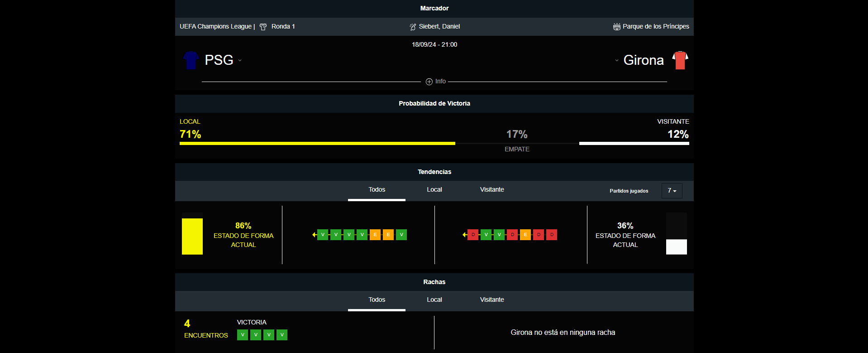Click the Girona red jersey icon

tap(680, 60)
